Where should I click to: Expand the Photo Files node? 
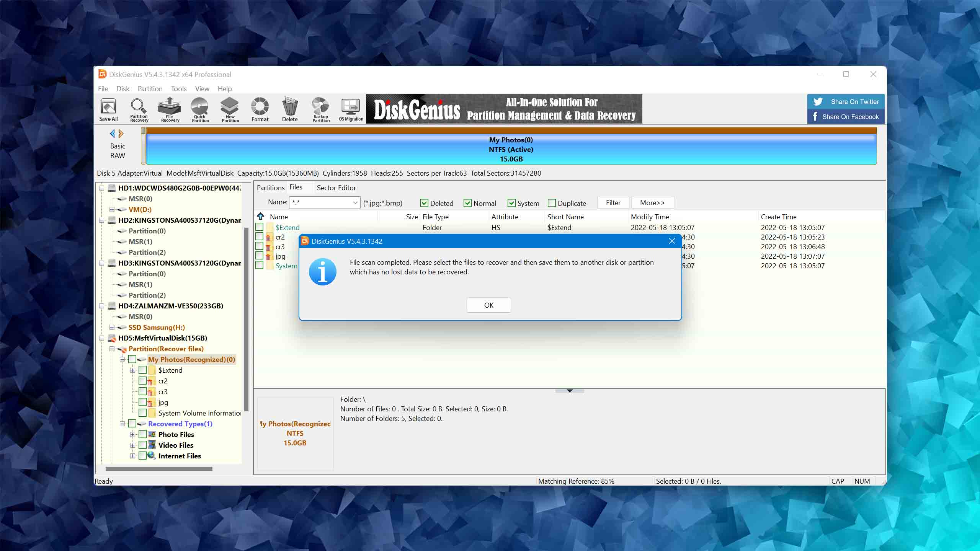click(132, 434)
